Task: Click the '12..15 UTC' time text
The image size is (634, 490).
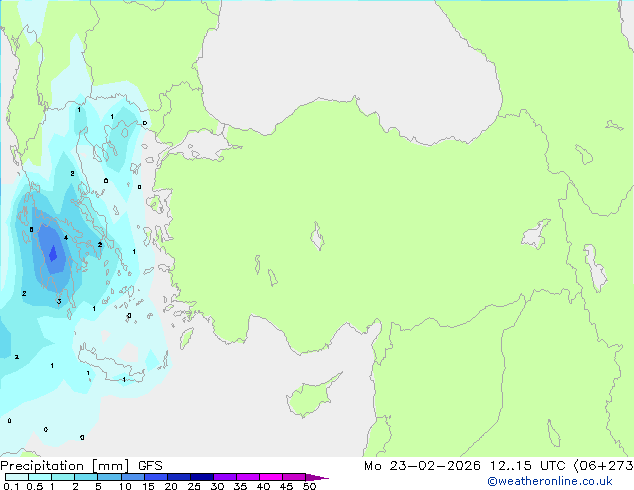Action: pos(528,466)
